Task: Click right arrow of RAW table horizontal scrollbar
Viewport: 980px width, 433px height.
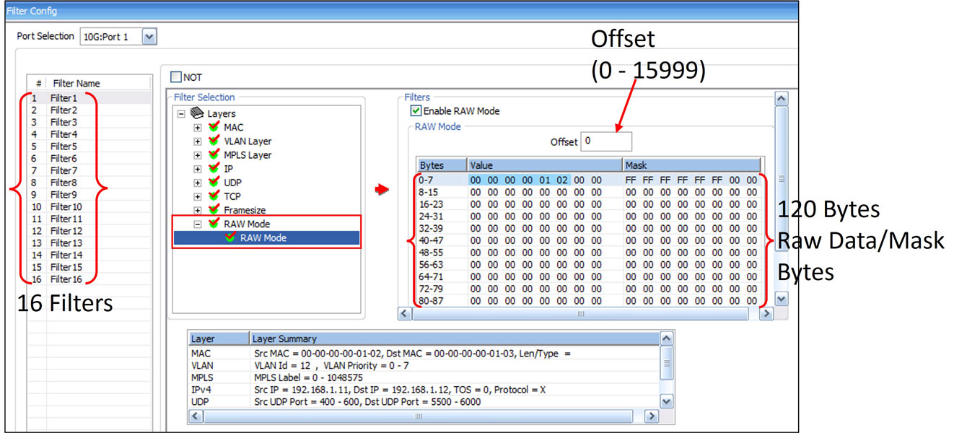Action: click(766, 314)
